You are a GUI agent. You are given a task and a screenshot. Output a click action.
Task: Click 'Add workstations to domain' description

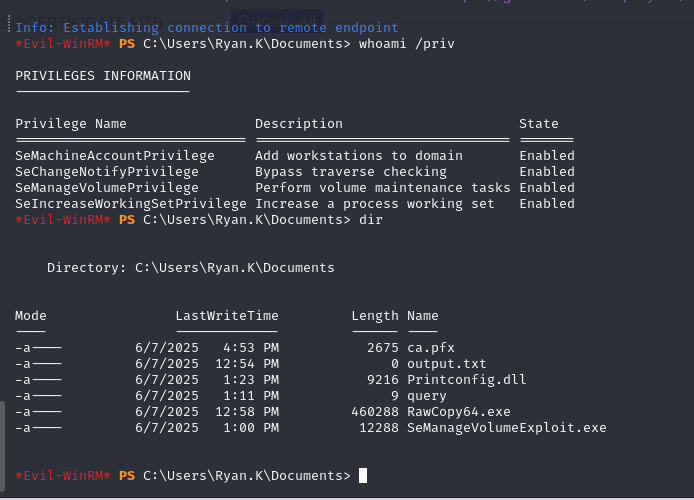(x=359, y=156)
